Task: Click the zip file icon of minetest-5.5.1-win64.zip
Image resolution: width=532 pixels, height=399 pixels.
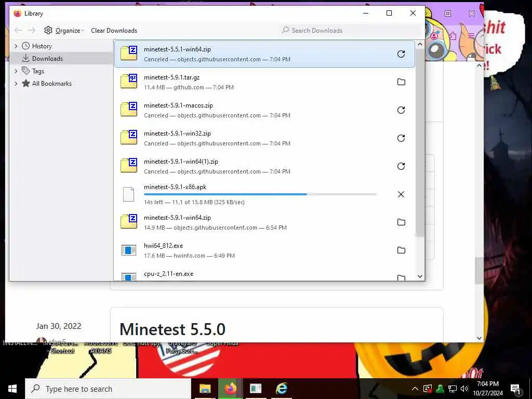Action: 129,54
